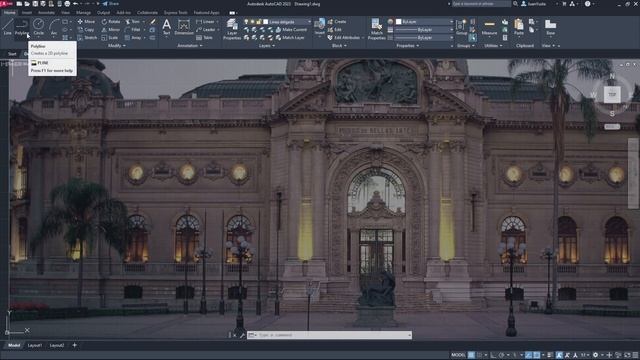640x360 pixels.
Task: Click the Make Current layer button
Action: [x=291, y=30]
